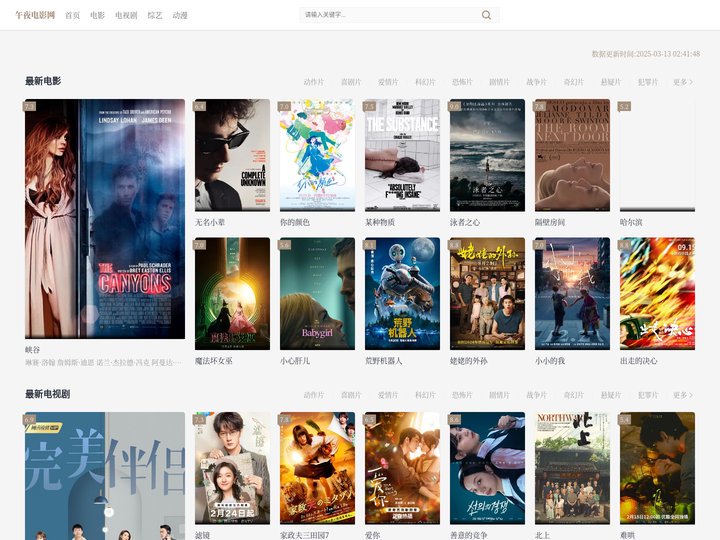This screenshot has width=720, height=540.
Task: Open 魔法坏女巫 poster
Action: click(x=232, y=294)
